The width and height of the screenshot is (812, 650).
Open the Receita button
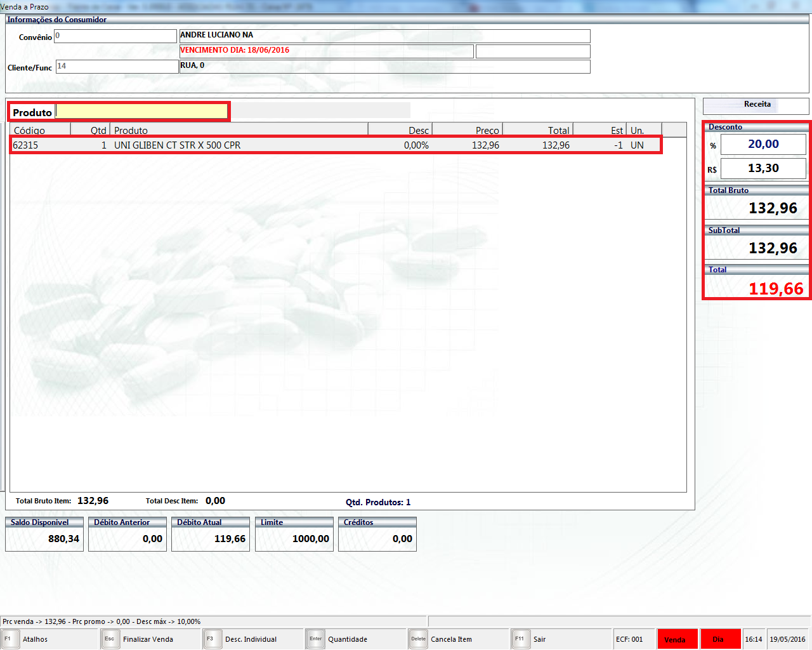pos(756,105)
